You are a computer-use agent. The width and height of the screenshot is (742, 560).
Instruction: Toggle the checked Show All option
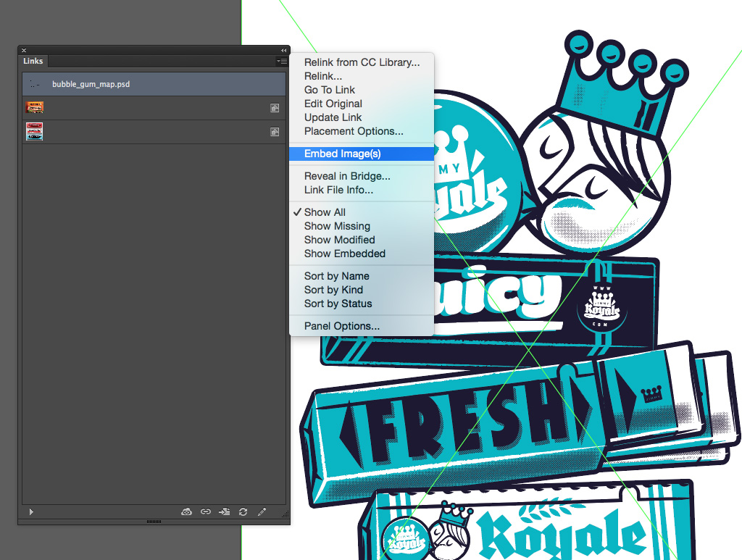325,212
